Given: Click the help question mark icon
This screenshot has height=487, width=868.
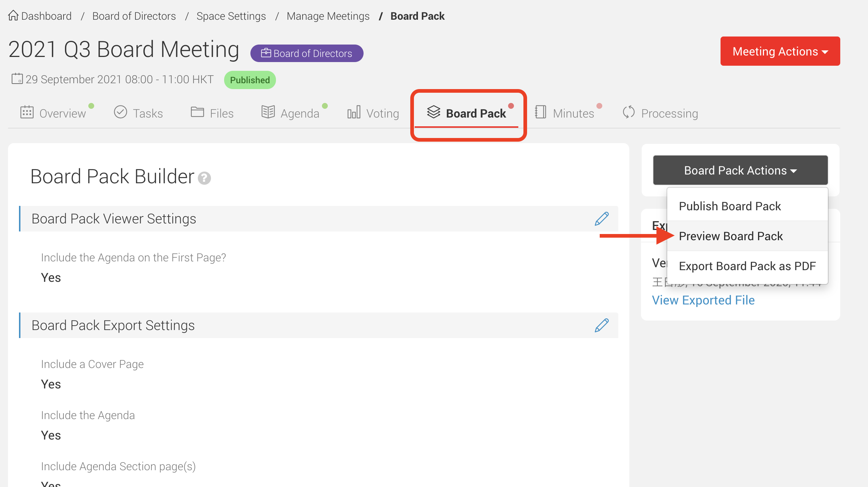Looking at the screenshot, I should [x=204, y=178].
